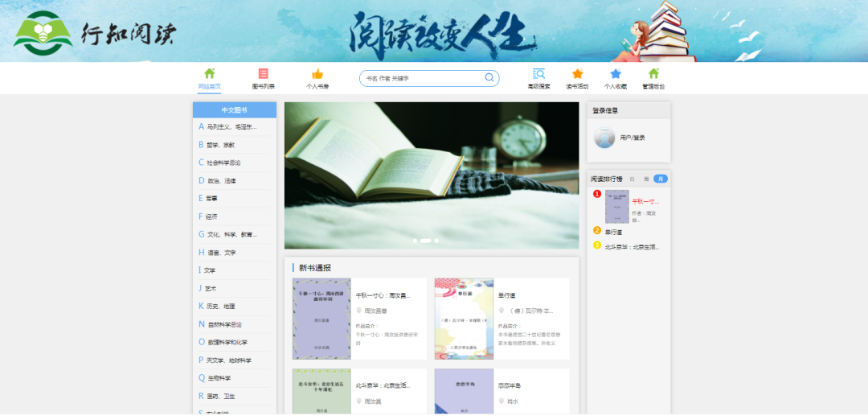This screenshot has width=868, height=416.
Task: Focus the 书名 作者 关键字 search field
Action: click(429, 78)
